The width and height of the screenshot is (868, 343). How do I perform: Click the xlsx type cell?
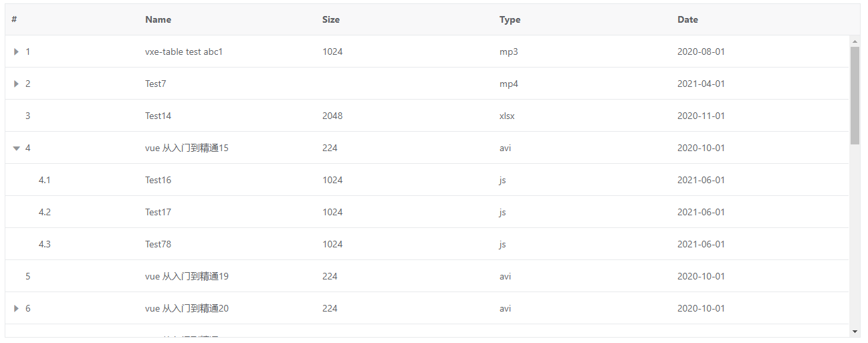click(x=507, y=116)
